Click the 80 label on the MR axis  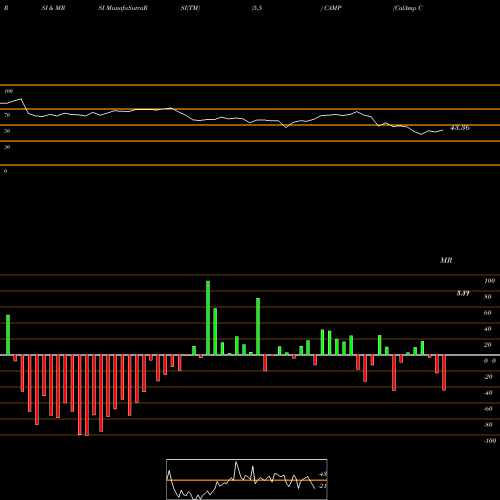point(488,297)
